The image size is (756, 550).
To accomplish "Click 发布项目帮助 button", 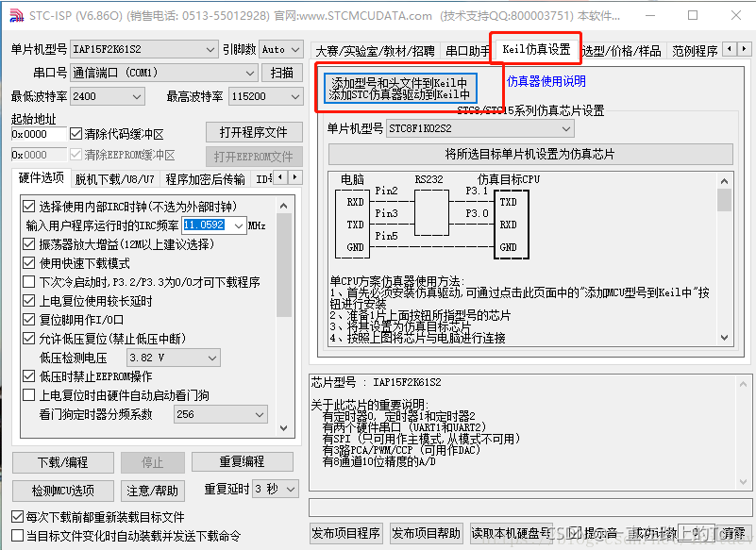I will [427, 533].
